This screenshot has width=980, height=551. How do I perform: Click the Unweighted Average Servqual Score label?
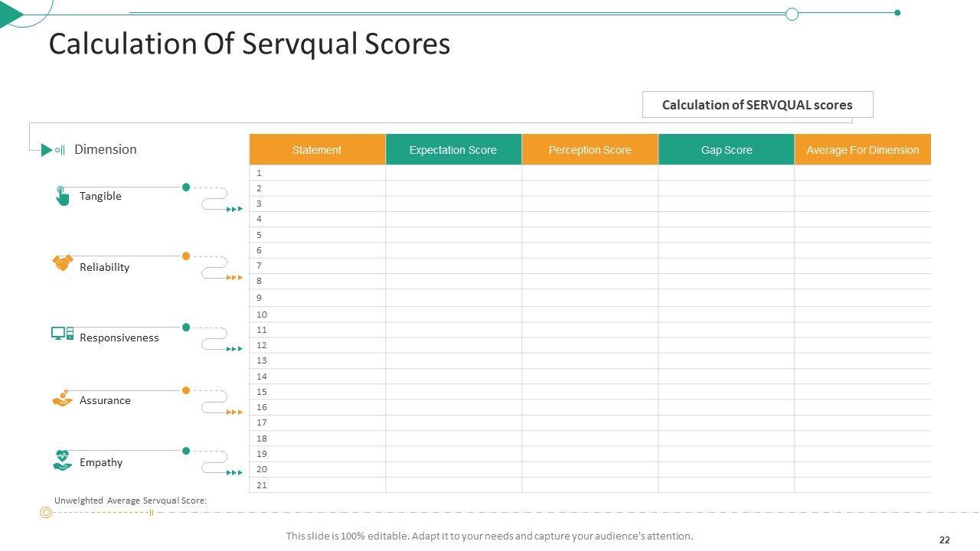point(130,500)
